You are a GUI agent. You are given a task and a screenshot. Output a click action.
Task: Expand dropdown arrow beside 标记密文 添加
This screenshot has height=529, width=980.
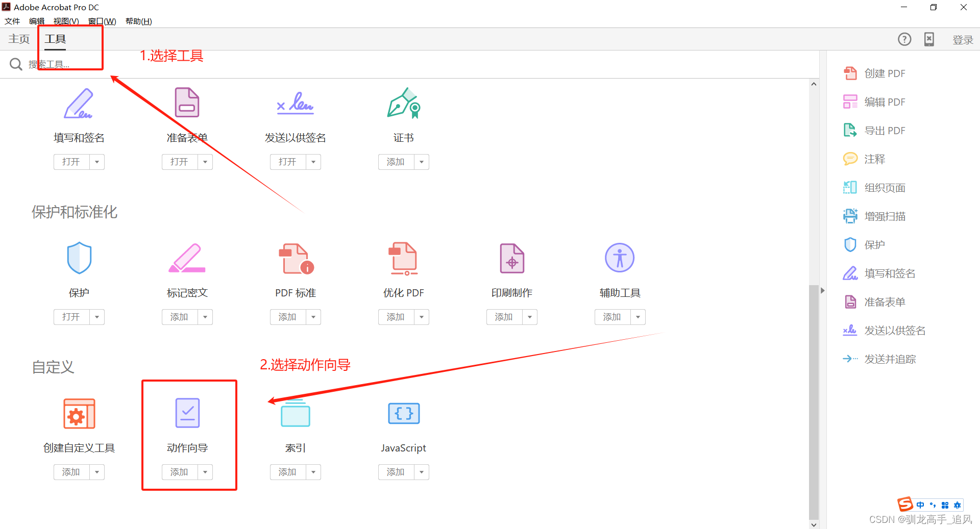[x=205, y=317]
